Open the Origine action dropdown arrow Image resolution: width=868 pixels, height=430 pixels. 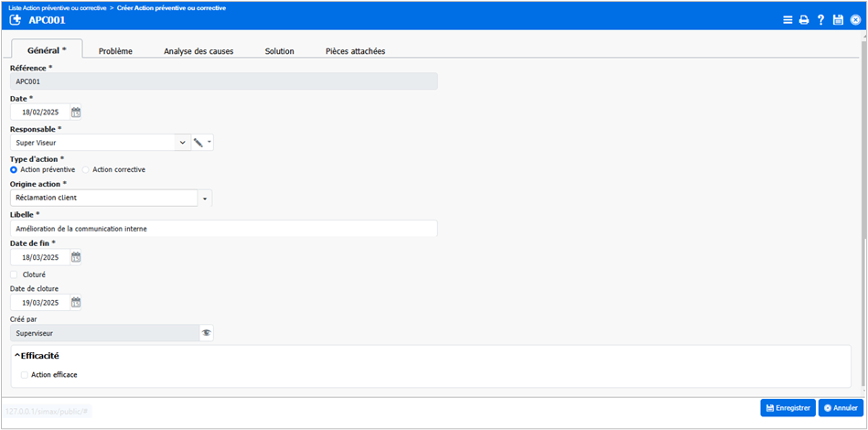pyautogui.click(x=205, y=198)
